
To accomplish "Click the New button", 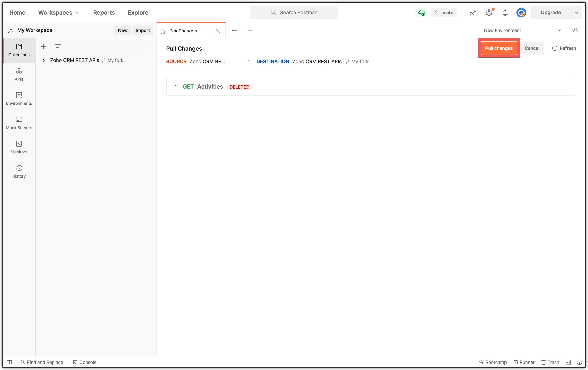I will pos(123,30).
